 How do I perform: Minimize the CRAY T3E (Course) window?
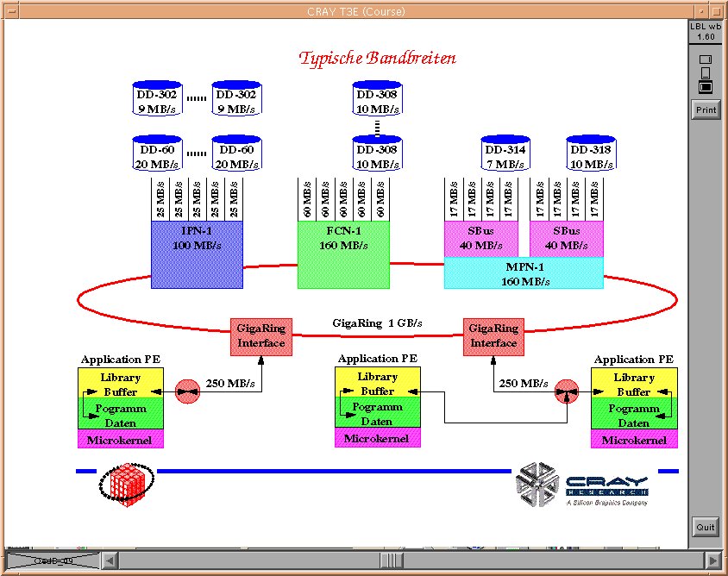pyautogui.click(x=701, y=11)
